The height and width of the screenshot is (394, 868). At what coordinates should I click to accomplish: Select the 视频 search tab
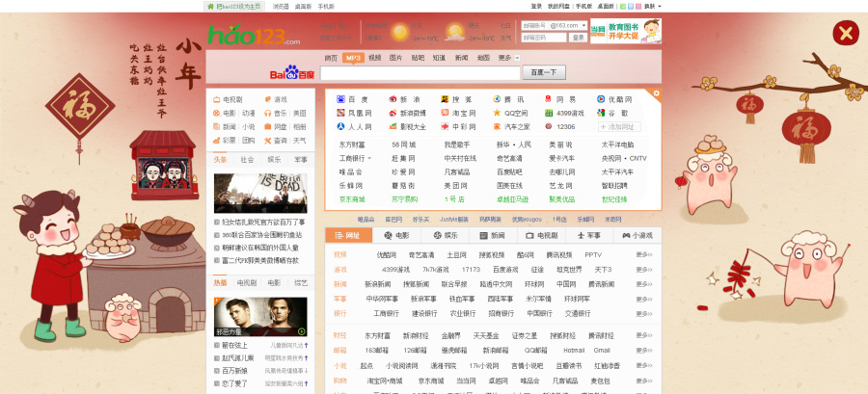tap(375, 58)
